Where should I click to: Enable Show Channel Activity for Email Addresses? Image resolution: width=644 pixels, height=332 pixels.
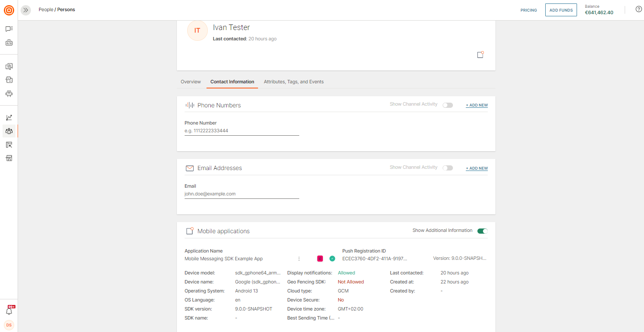tap(447, 168)
